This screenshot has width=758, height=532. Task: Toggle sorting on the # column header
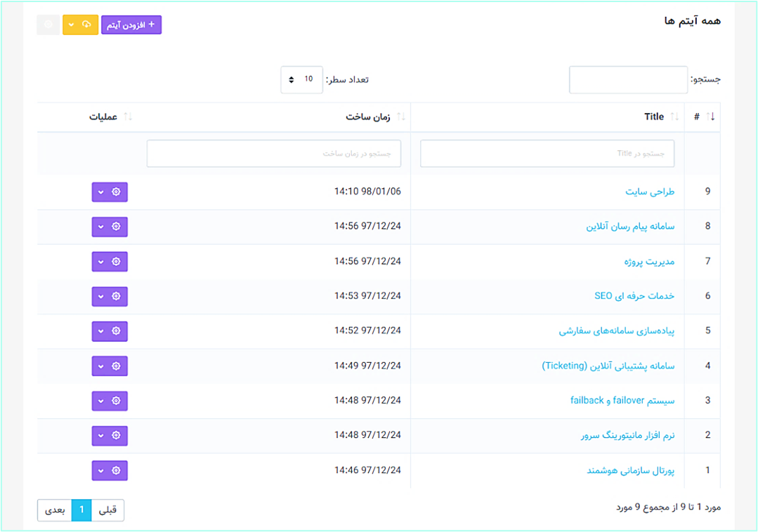703,117
